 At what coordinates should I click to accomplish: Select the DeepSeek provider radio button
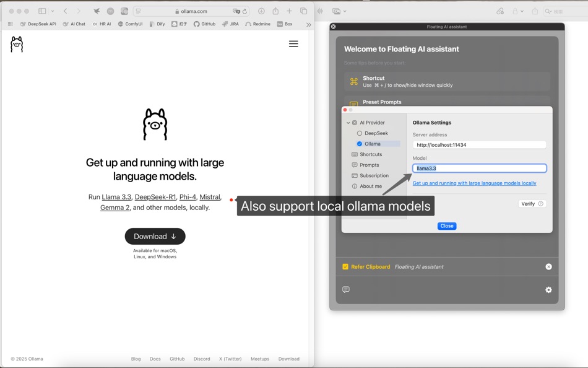pos(359,133)
